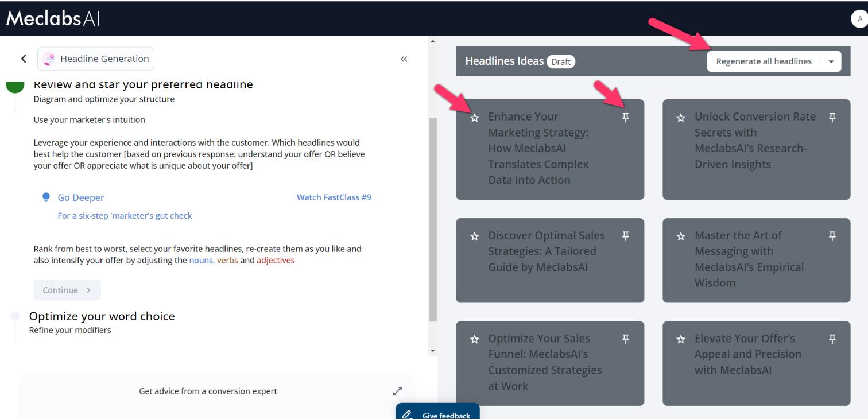Click the scrollbar up arrow
Viewport: 868px width, 419px height.
click(433, 41)
